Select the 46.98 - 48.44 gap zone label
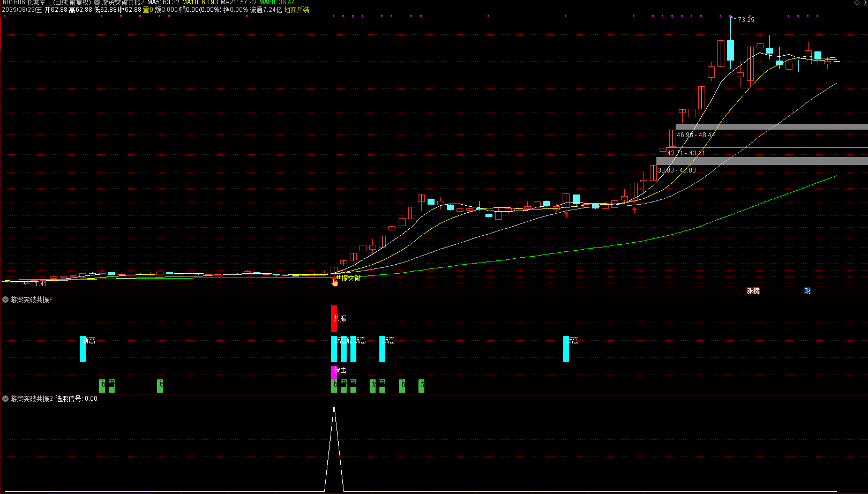The height and width of the screenshot is (494, 868). coord(695,135)
